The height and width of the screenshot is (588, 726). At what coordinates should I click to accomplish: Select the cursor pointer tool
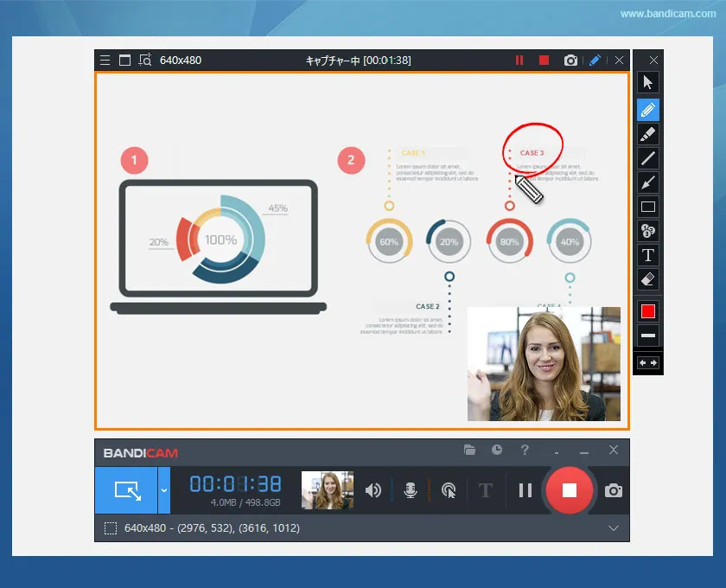point(647,83)
